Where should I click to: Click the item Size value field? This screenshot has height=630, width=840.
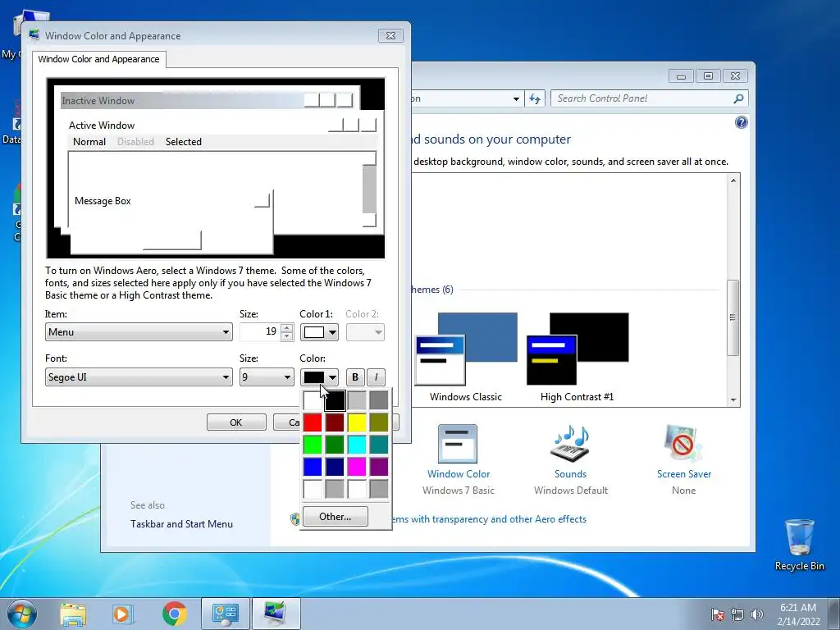click(260, 332)
